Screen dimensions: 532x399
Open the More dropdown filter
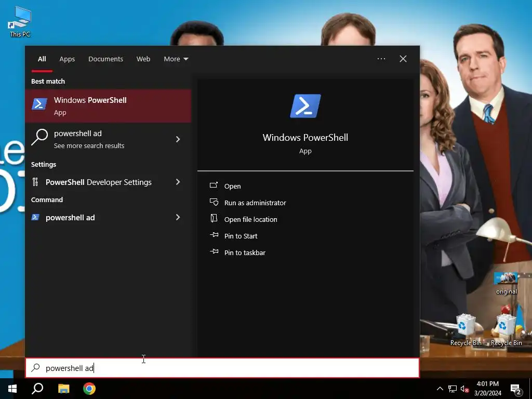coord(176,59)
